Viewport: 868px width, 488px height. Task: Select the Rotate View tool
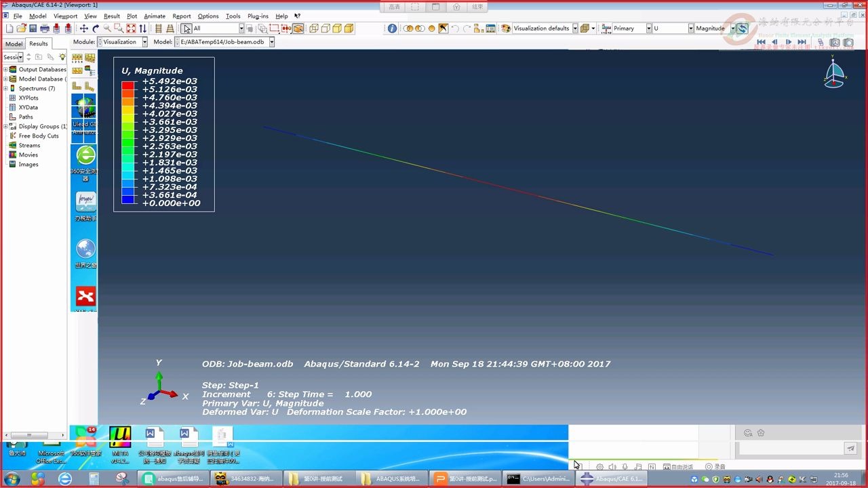pyautogui.click(x=96, y=28)
